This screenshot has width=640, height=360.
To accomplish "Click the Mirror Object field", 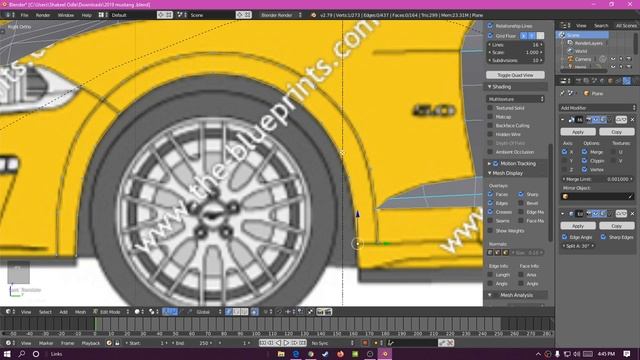I will point(597,196).
